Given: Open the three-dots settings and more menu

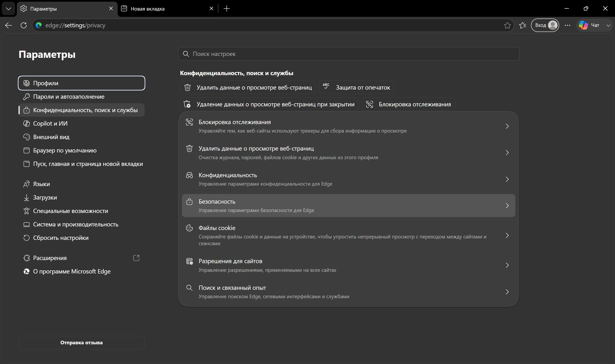Looking at the screenshot, I should click(567, 25).
